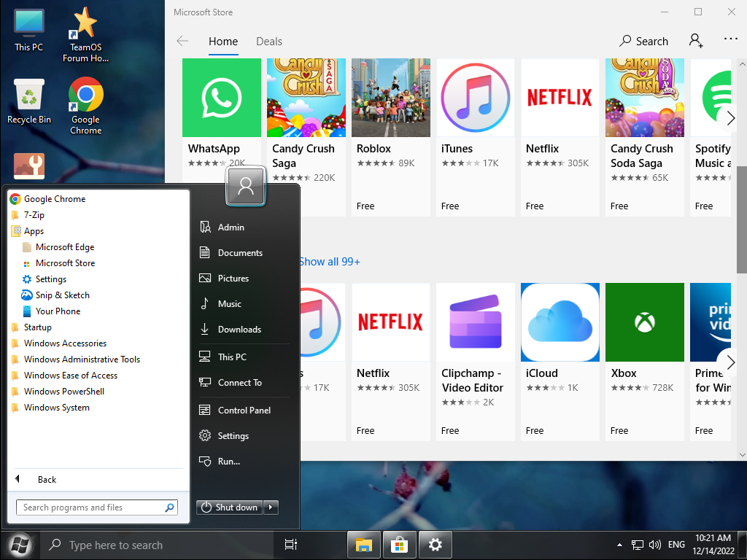Click the Store account sign-in icon

click(695, 41)
